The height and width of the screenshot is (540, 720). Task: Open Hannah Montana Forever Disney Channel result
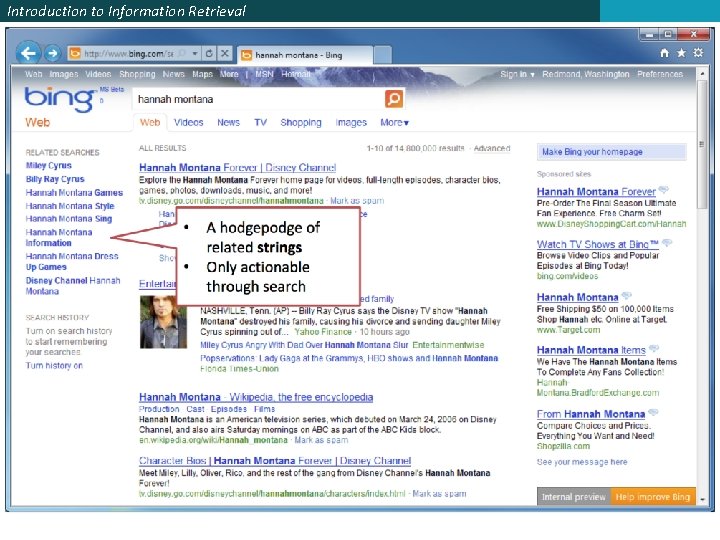[237, 168]
